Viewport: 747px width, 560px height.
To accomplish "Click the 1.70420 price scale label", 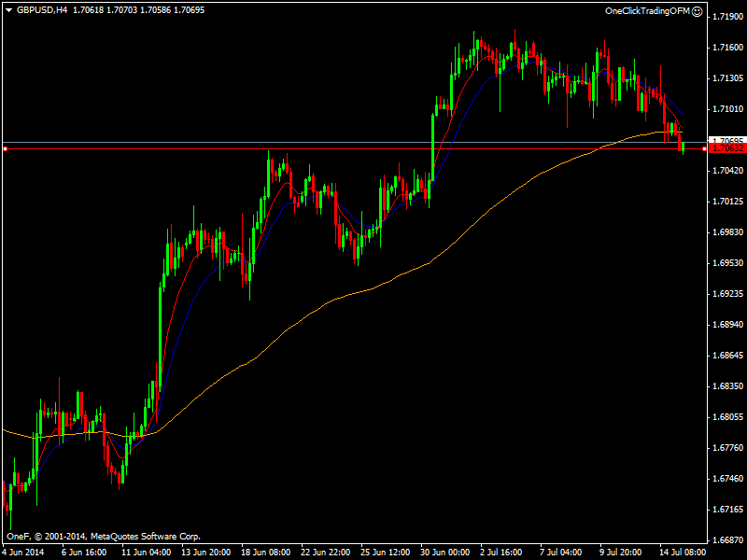I will click(727, 171).
